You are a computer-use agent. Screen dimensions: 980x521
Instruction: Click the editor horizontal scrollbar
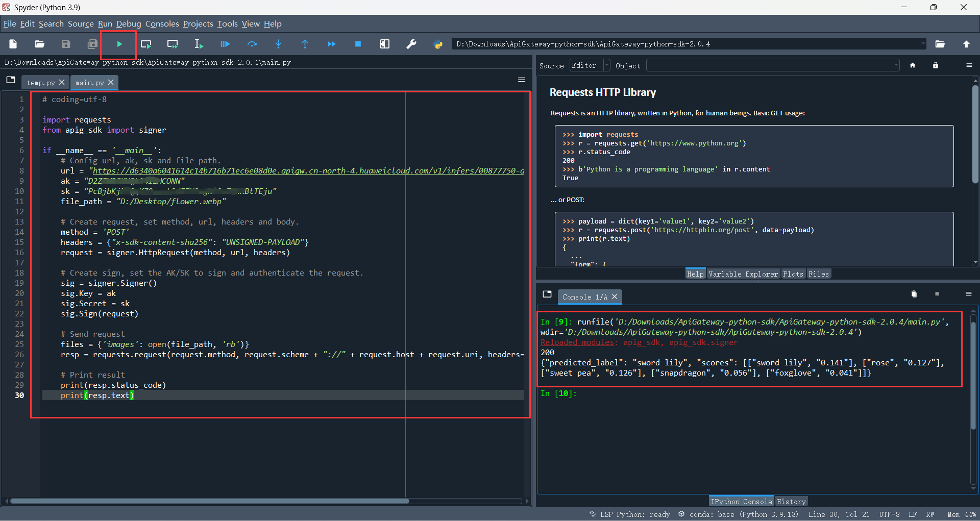click(209, 501)
